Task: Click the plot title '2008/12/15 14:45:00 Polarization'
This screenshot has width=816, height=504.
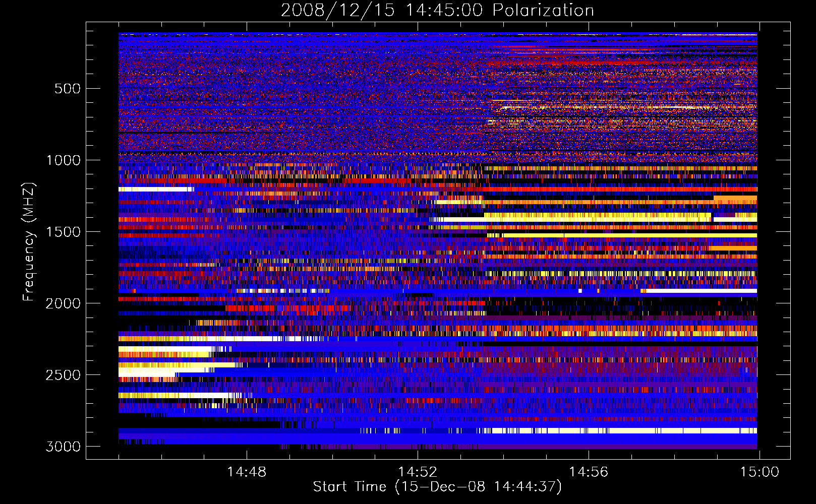Action: pyautogui.click(x=437, y=11)
